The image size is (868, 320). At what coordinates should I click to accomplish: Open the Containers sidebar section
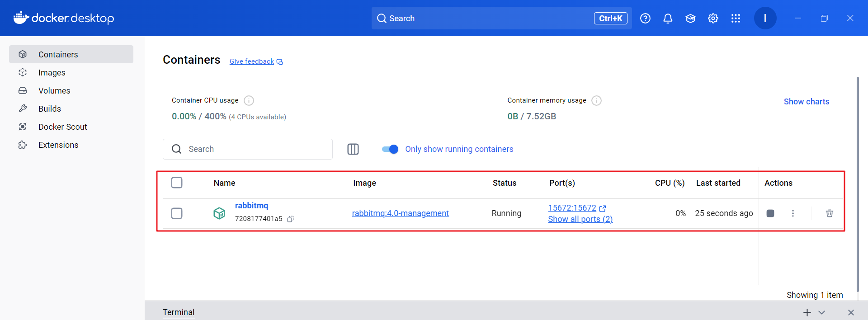point(71,54)
